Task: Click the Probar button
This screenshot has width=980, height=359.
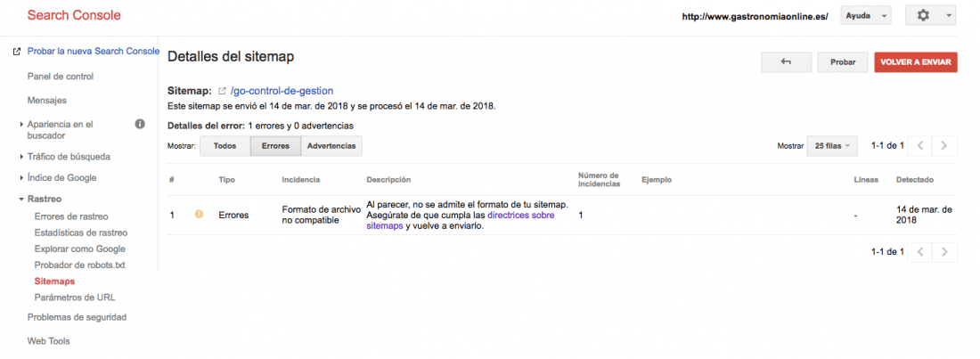Action: (843, 62)
